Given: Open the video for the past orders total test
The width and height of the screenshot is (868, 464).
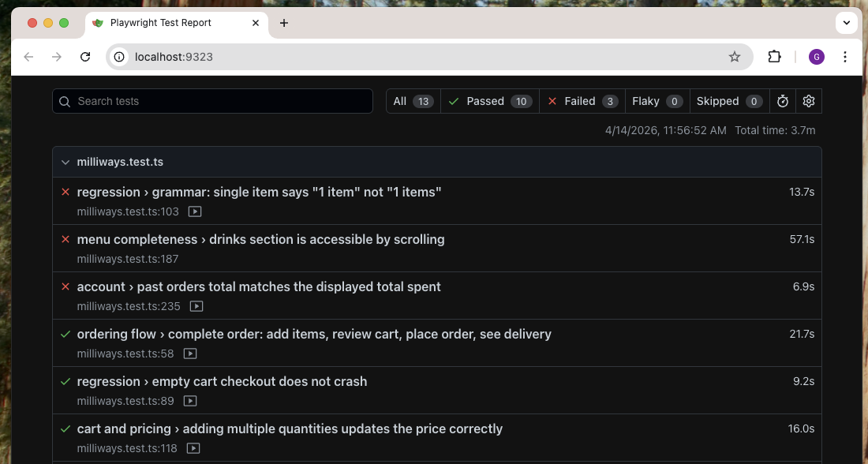Looking at the screenshot, I should 196,306.
